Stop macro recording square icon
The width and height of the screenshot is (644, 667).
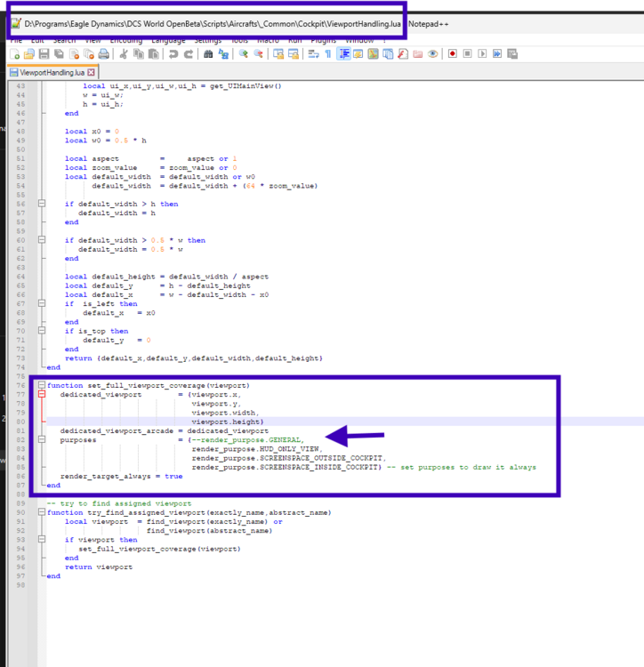[468, 54]
